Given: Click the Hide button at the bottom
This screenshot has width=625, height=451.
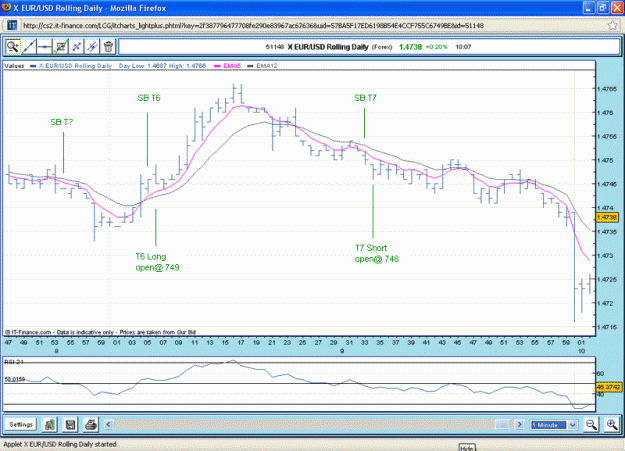Looking at the screenshot, I should tap(466, 448).
